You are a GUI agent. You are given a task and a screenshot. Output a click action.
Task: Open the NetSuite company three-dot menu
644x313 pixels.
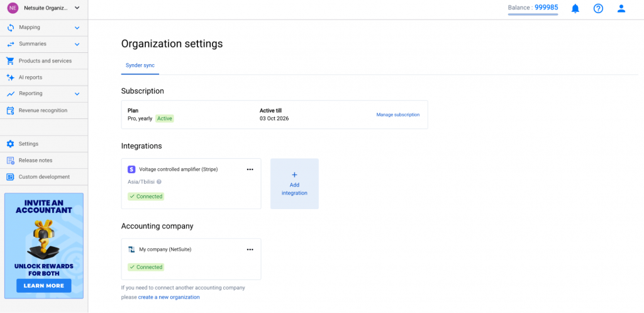click(x=250, y=249)
